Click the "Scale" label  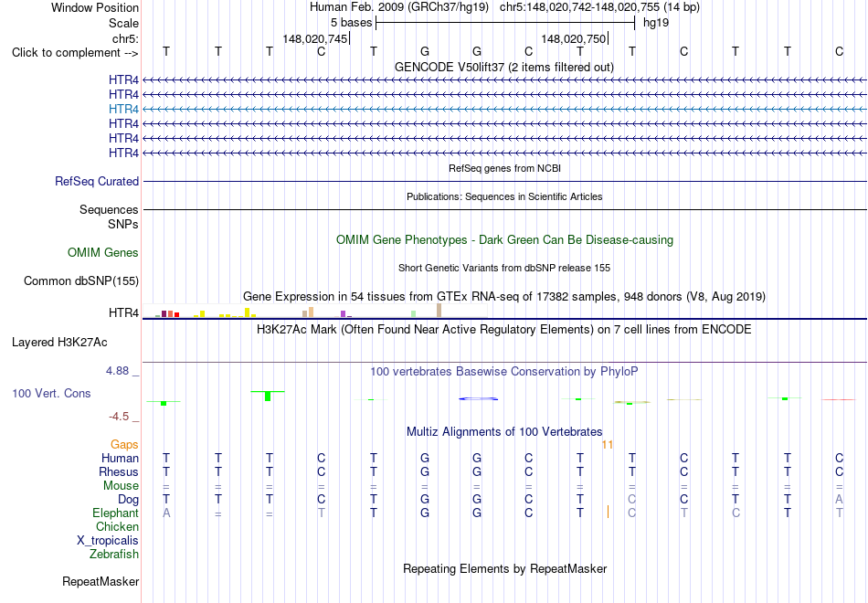pyautogui.click(x=123, y=23)
